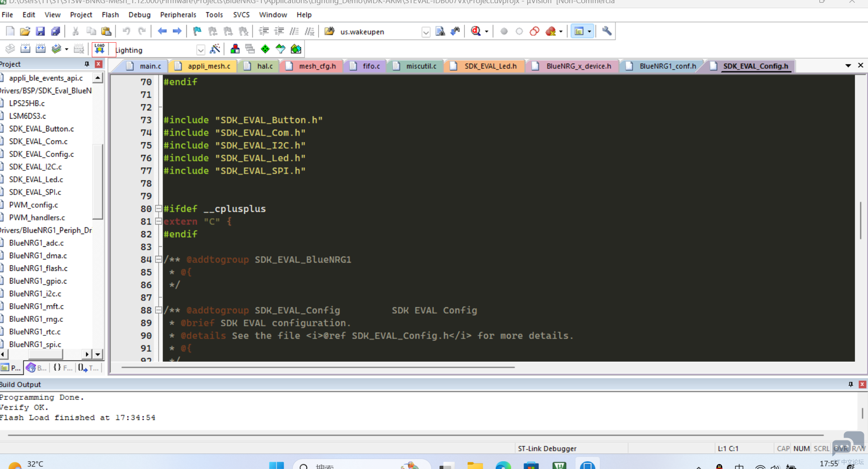Screen dimensions: 868x469
Task: Click the Build target icon
Action: click(x=25, y=49)
